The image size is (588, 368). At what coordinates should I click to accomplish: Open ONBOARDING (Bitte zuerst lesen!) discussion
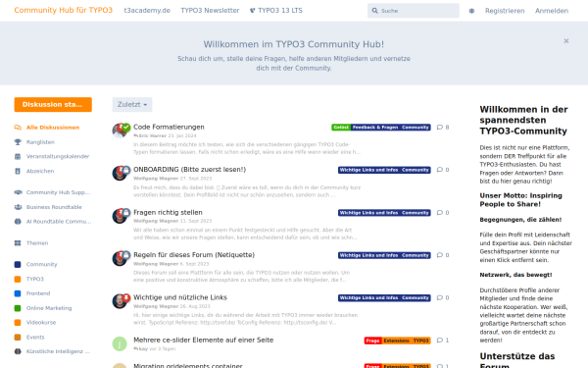coord(190,170)
